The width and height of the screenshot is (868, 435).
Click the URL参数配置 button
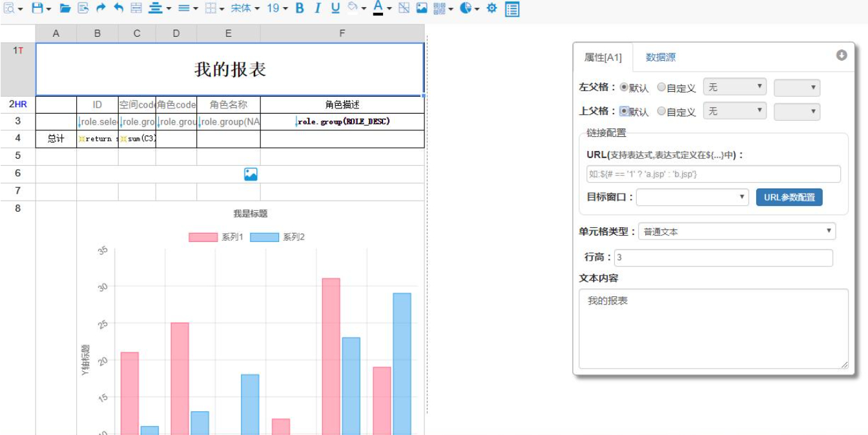pos(789,197)
